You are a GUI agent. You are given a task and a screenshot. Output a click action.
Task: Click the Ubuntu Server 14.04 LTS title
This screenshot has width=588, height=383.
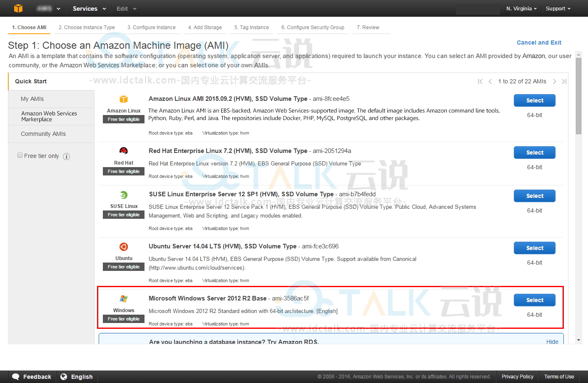(x=222, y=246)
